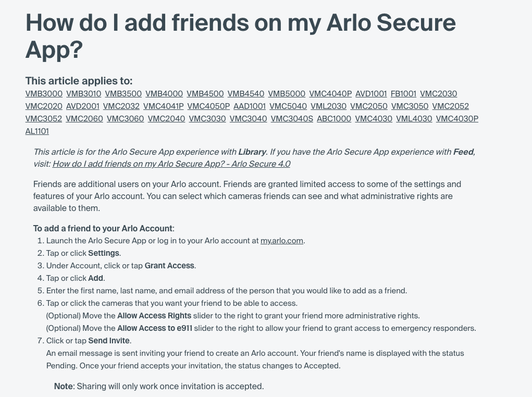Open the AVD2001 product link

pos(82,106)
